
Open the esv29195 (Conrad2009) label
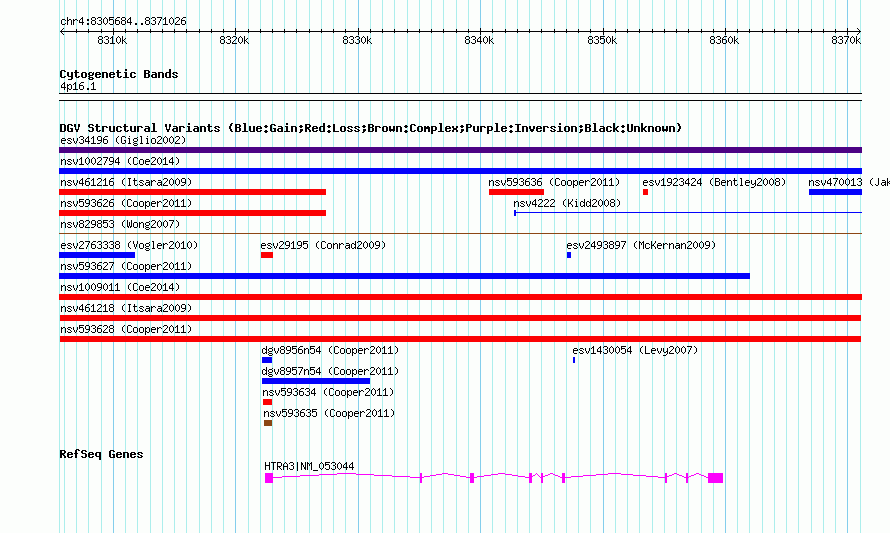(x=323, y=245)
